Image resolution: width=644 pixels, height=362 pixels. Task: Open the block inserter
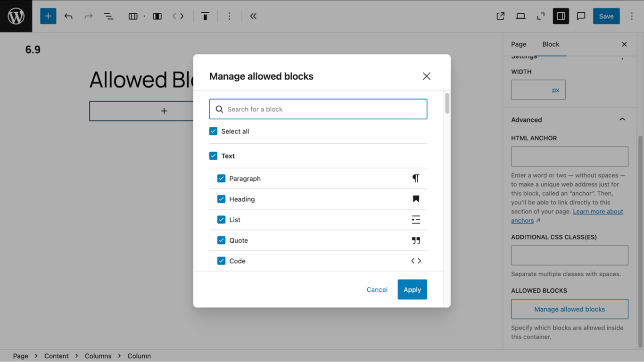[x=48, y=16]
